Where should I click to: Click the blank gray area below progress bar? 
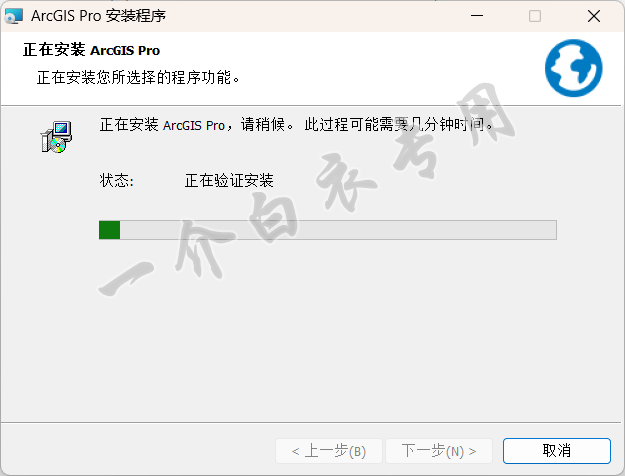coord(311,331)
